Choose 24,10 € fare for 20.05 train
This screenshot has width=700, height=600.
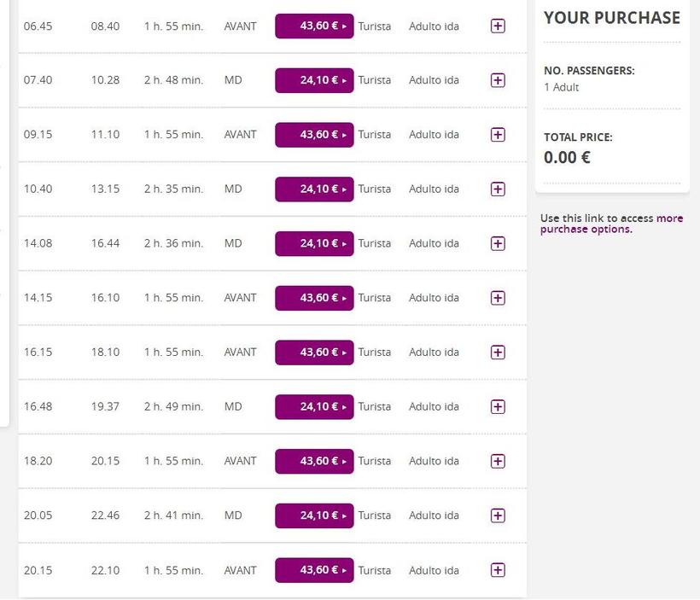click(314, 516)
